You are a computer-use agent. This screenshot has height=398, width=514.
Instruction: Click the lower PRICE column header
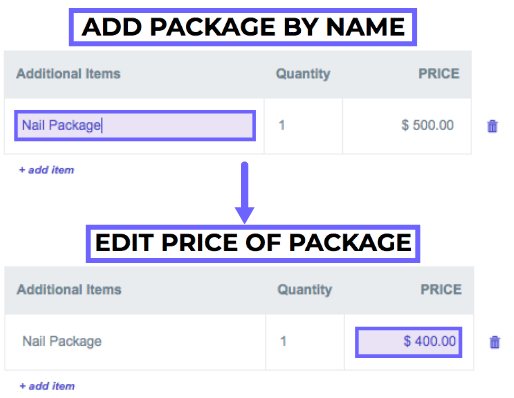(x=441, y=289)
